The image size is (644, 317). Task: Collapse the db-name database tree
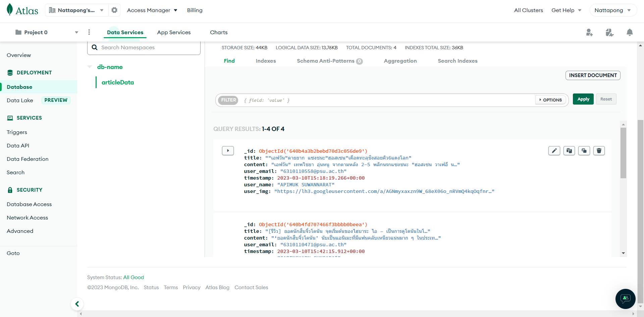point(90,67)
